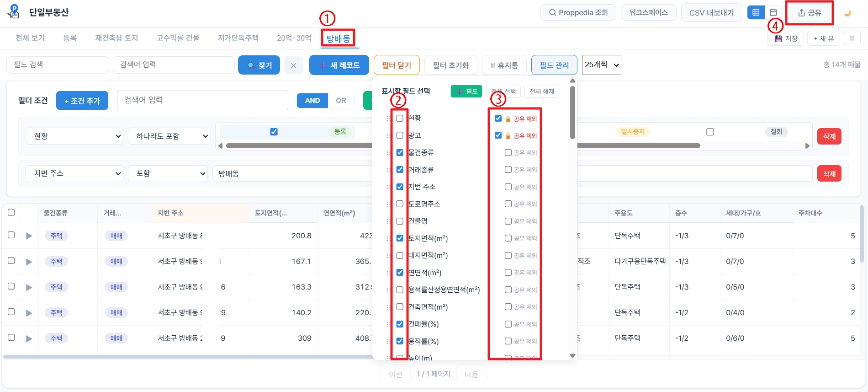868x392 pixels.
Task: Open Proppedia 조회
Action: [x=578, y=13]
